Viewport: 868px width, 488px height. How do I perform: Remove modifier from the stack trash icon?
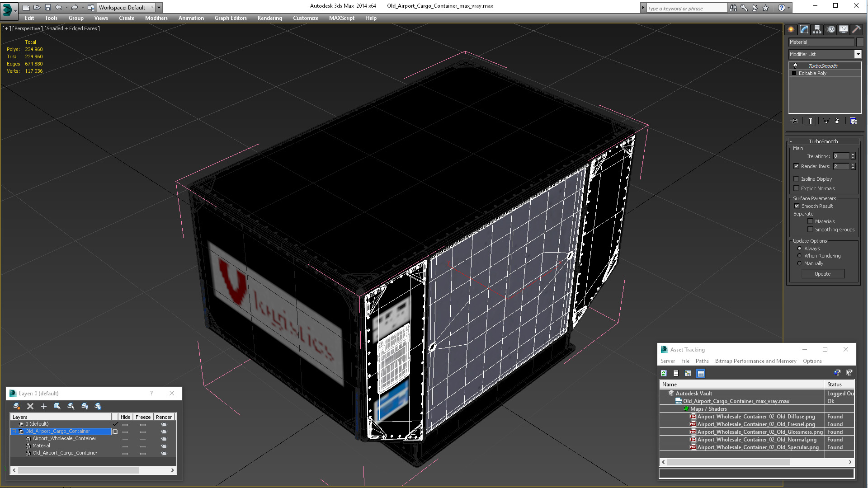[837, 121]
